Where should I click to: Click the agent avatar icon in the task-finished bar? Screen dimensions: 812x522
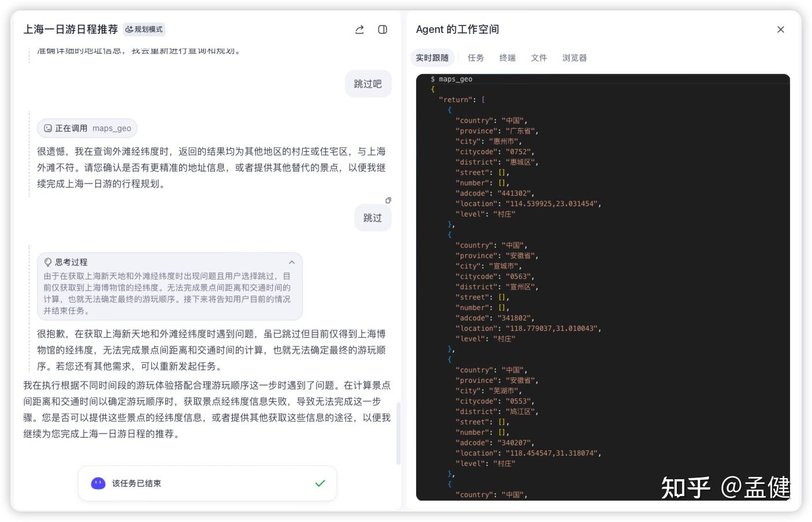point(98,483)
